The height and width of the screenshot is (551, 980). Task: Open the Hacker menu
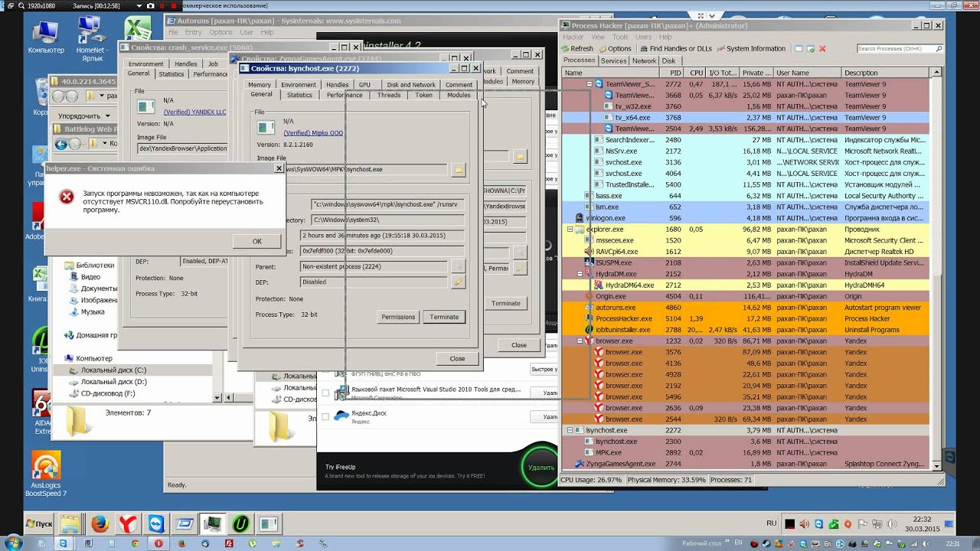(x=573, y=37)
